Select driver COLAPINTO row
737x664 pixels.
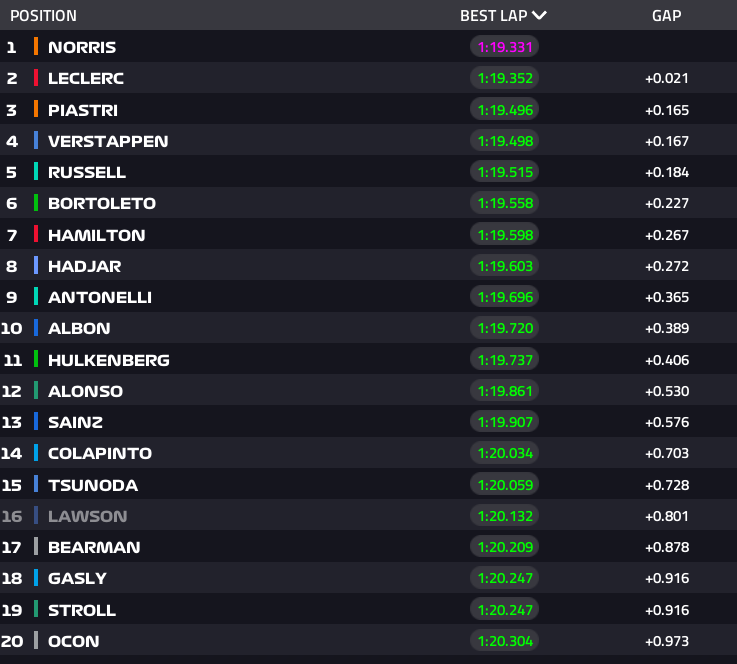[100, 453]
